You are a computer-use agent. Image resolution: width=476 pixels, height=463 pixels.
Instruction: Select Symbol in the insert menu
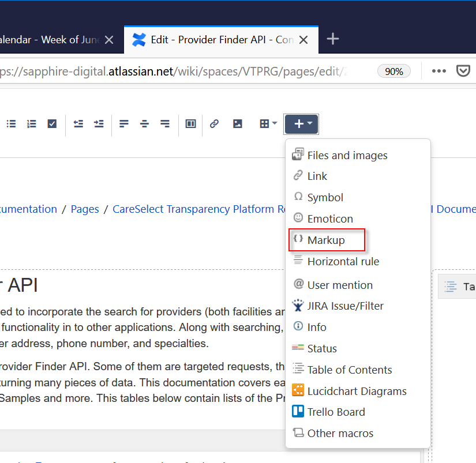(358, 198)
